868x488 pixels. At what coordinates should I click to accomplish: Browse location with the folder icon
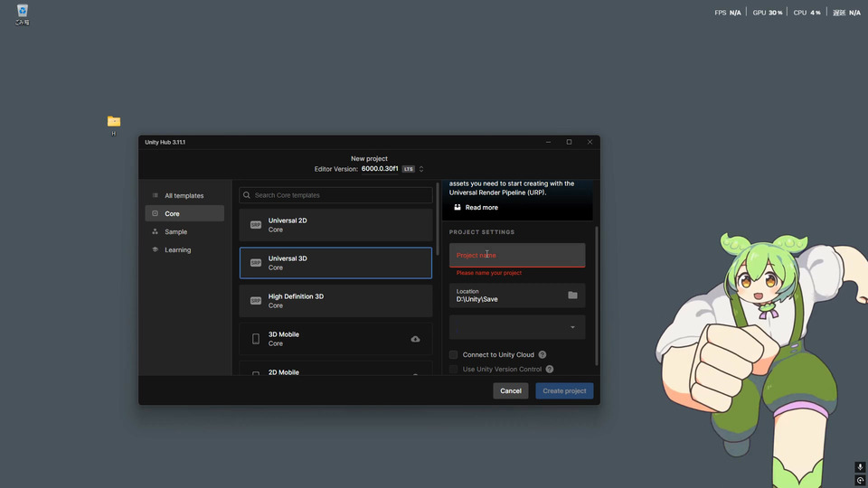572,295
